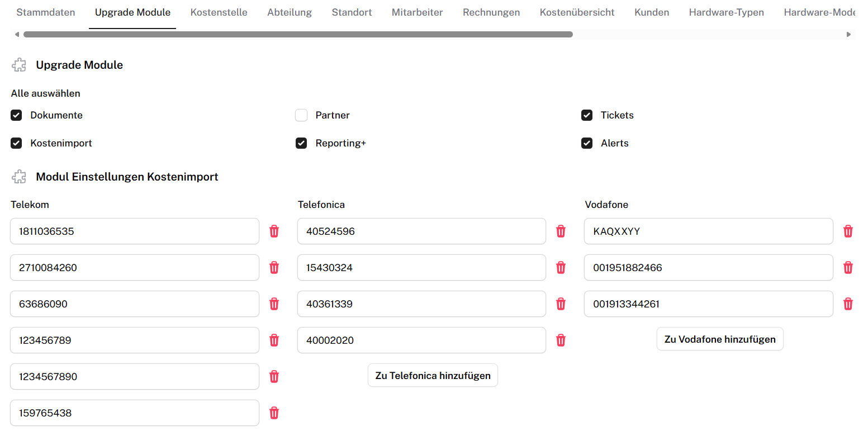Remove Telefonica number 40002020 with trash icon
Image resolution: width=868 pixels, height=431 pixels.
coord(561,340)
